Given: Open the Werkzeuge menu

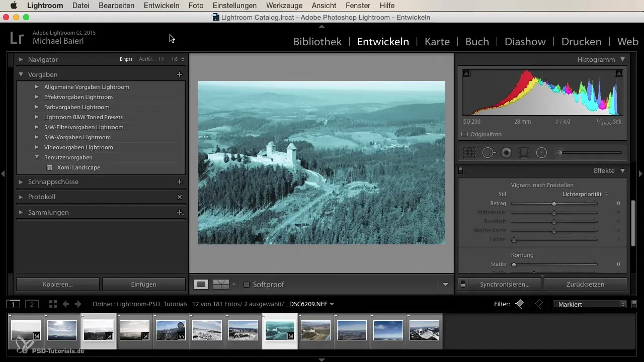Looking at the screenshot, I should pyautogui.click(x=284, y=6).
